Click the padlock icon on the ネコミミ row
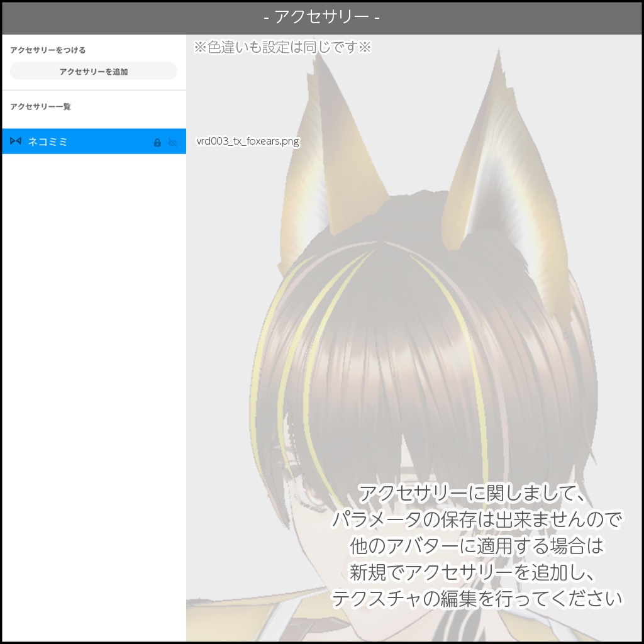Viewport: 644px width, 644px height. (x=157, y=141)
